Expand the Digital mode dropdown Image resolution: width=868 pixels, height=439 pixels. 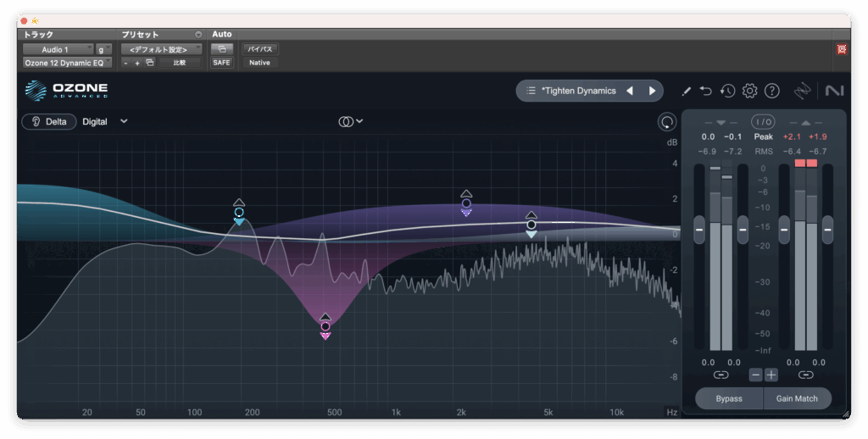124,121
